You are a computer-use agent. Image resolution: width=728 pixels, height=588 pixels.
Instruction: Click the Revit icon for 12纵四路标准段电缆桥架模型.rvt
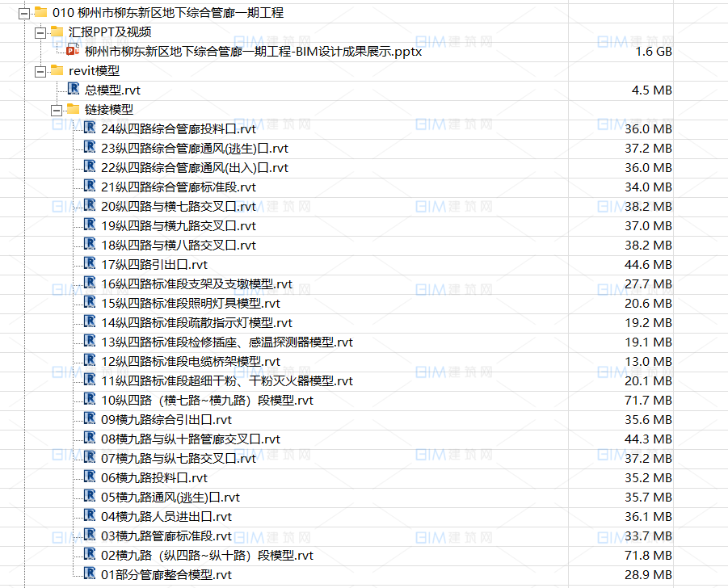tap(89, 361)
